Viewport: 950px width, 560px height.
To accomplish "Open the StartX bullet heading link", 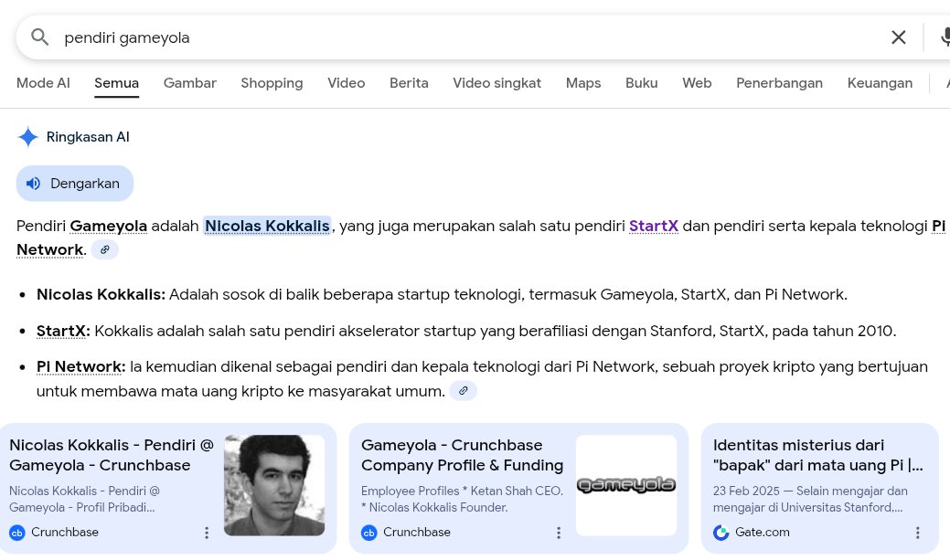I will coord(63,331).
